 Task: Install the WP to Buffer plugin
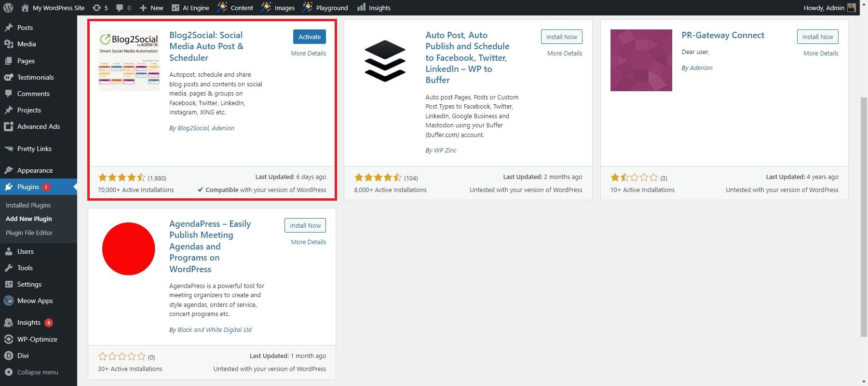tap(562, 37)
